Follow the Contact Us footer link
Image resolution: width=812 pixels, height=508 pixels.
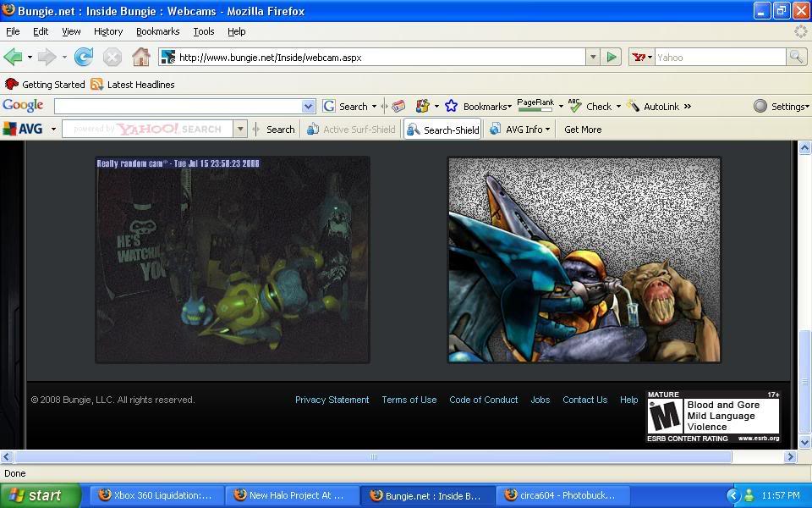point(584,400)
